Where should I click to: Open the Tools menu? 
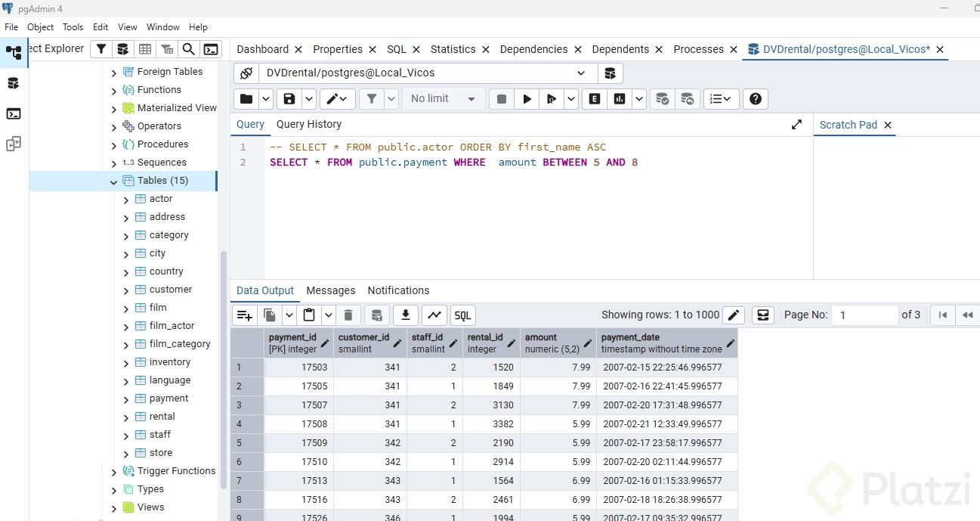pyautogui.click(x=73, y=27)
